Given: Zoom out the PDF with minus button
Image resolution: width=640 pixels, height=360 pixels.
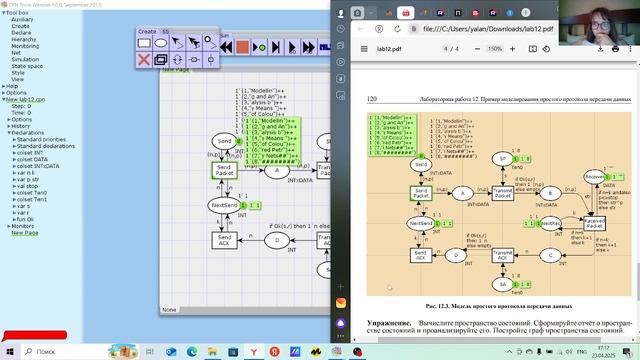Looking at the screenshot, I should pos(477,49).
